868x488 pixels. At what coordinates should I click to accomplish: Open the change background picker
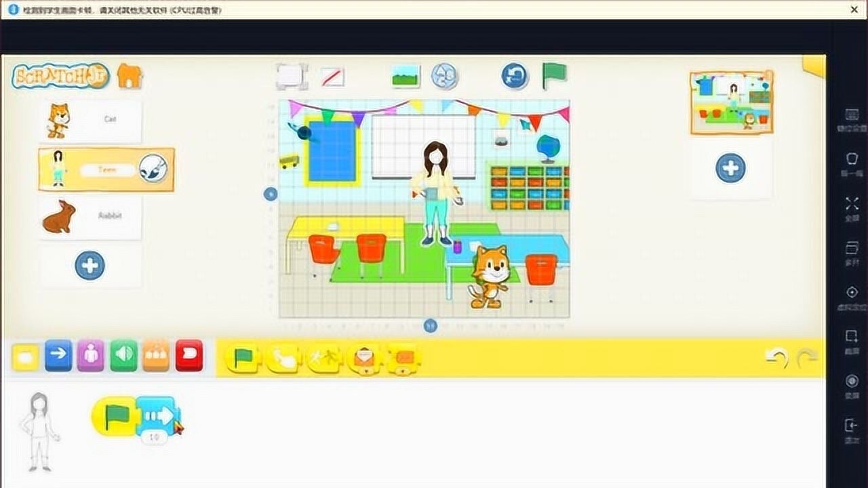coord(406,76)
